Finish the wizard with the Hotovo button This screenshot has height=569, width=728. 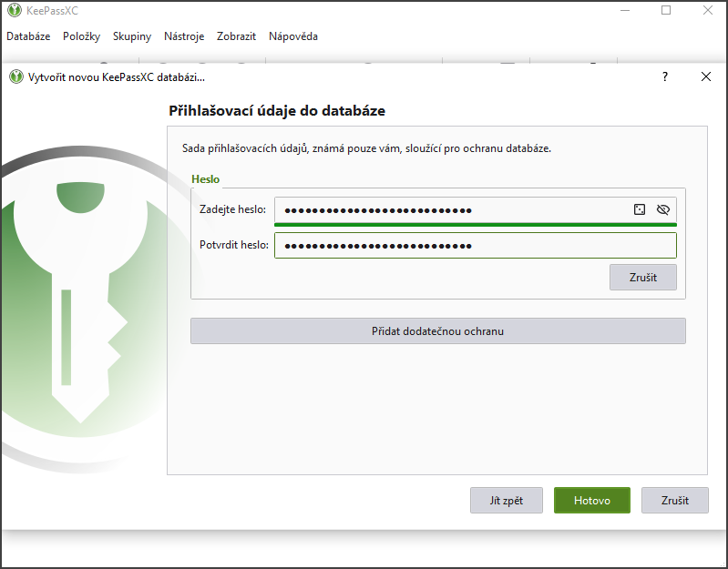592,501
